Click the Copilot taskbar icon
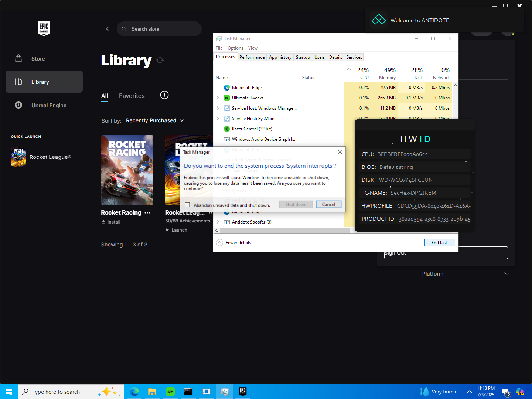This screenshot has width=532, height=399. (x=520, y=392)
